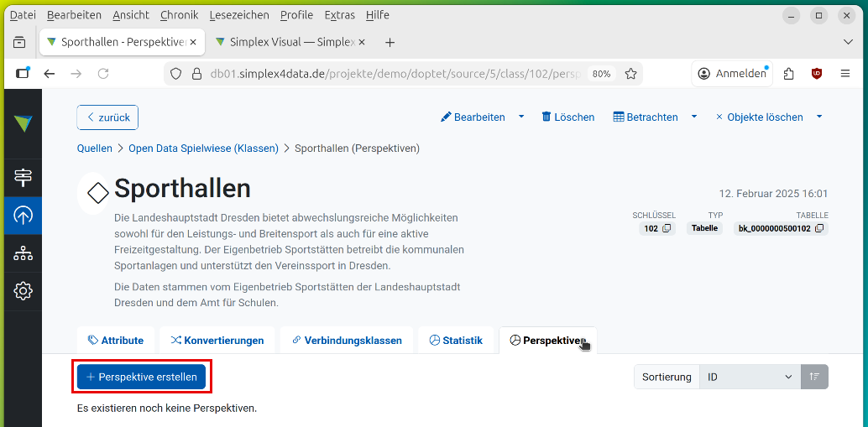Toggle the sort direction button

[814, 378]
